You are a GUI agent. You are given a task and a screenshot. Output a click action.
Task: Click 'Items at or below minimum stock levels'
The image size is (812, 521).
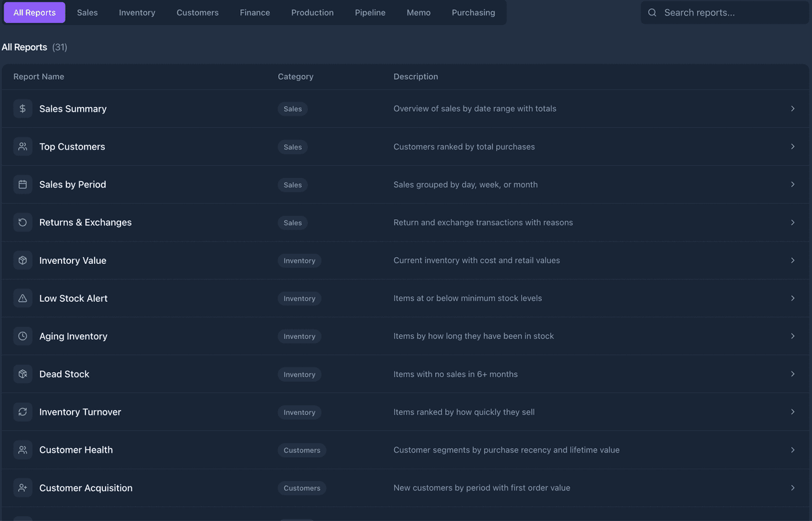click(x=468, y=298)
